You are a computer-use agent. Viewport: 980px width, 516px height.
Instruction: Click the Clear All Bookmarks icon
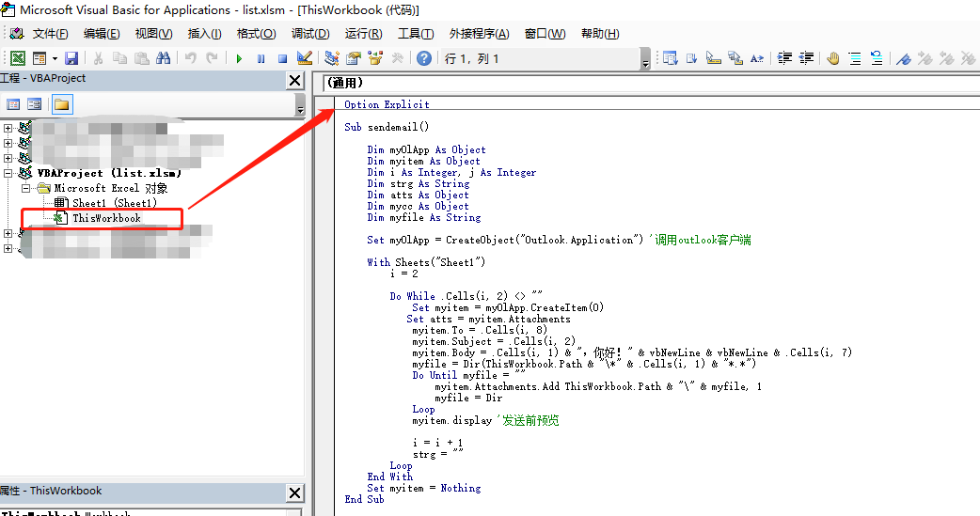click(x=968, y=58)
